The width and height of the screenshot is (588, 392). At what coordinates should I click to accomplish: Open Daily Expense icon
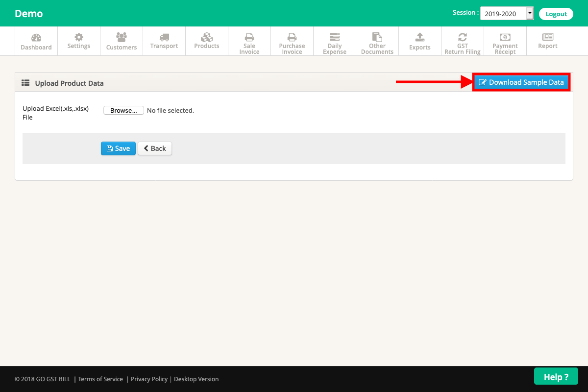click(x=335, y=37)
